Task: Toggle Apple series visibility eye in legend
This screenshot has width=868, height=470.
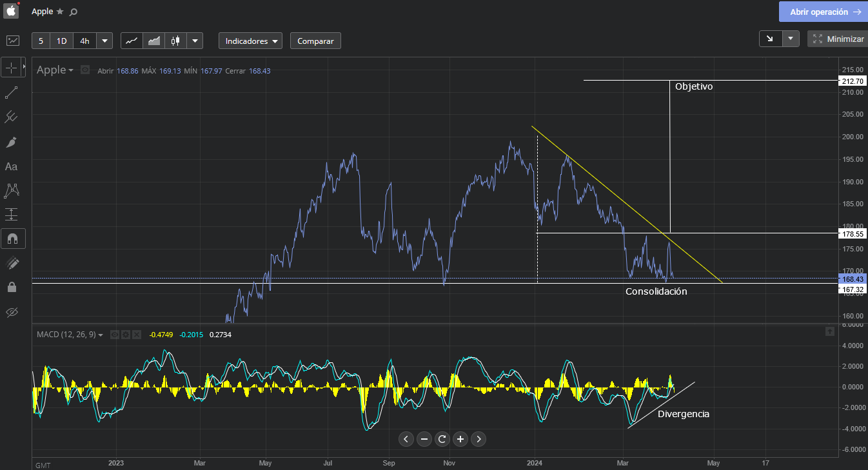Action: 84,70
